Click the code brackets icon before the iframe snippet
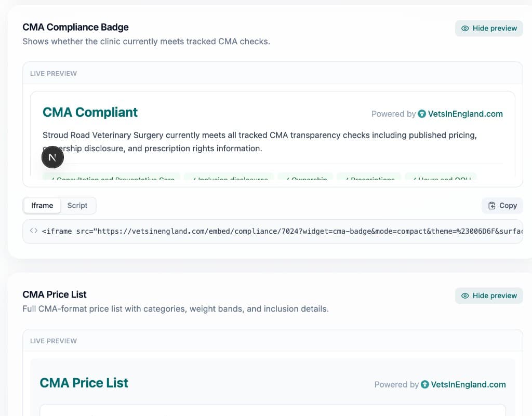The width and height of the screenshot is (532, 416). [33, 231]
